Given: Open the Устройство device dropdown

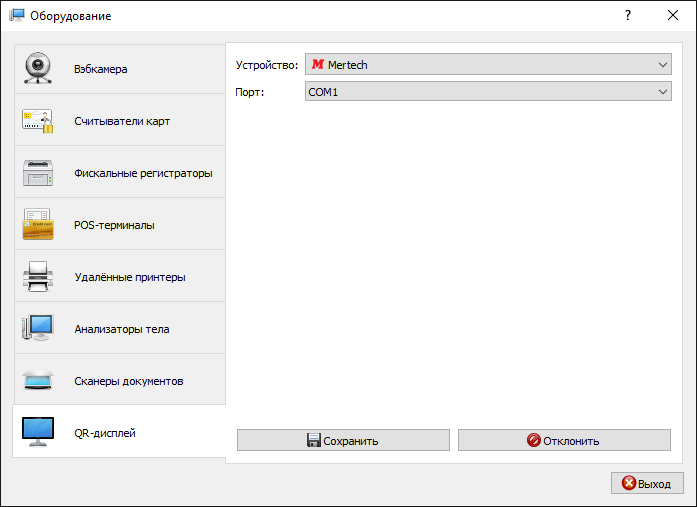Looking at the screenshot, I should [x=488, y=64].
